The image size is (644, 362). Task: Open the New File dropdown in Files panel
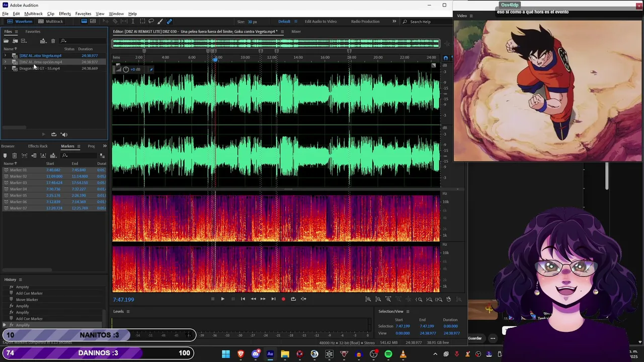[x=24, y=41]
